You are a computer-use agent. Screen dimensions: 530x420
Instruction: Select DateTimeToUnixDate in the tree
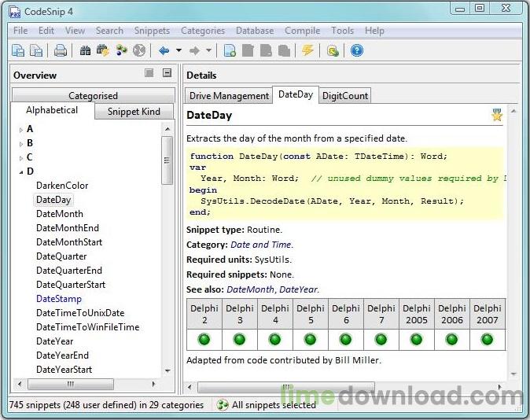[x=80, y=313]
